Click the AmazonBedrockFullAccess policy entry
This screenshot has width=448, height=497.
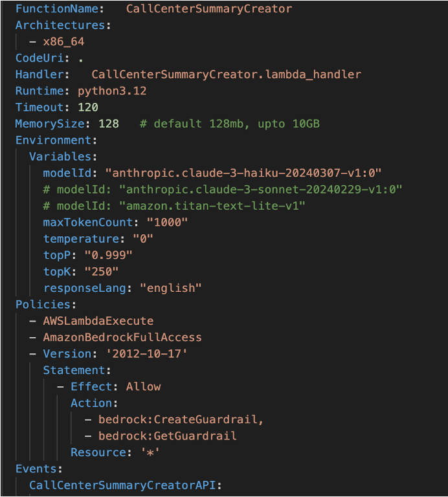point(122,337)
